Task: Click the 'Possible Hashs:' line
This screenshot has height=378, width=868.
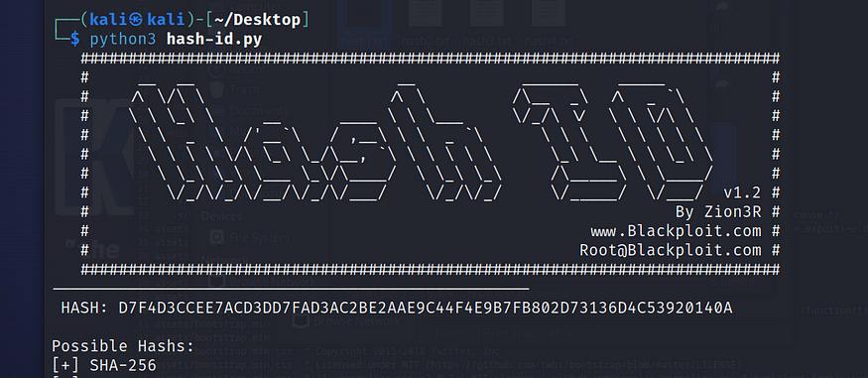Action: coord(123,346)
